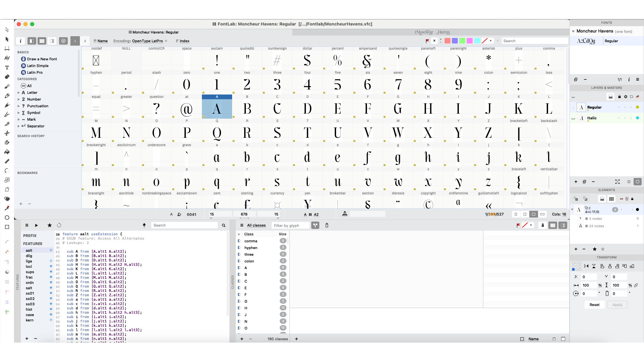The width and height of the screenshot is (644, 362).
Task: Expand the Punctuation category
Action: point(19,106)
